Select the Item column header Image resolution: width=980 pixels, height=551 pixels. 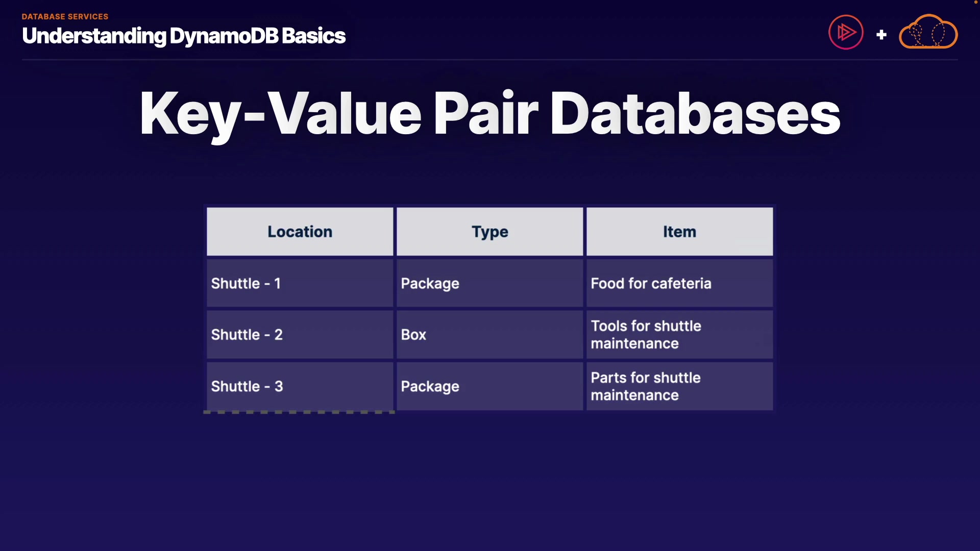(x=679, y=232)
